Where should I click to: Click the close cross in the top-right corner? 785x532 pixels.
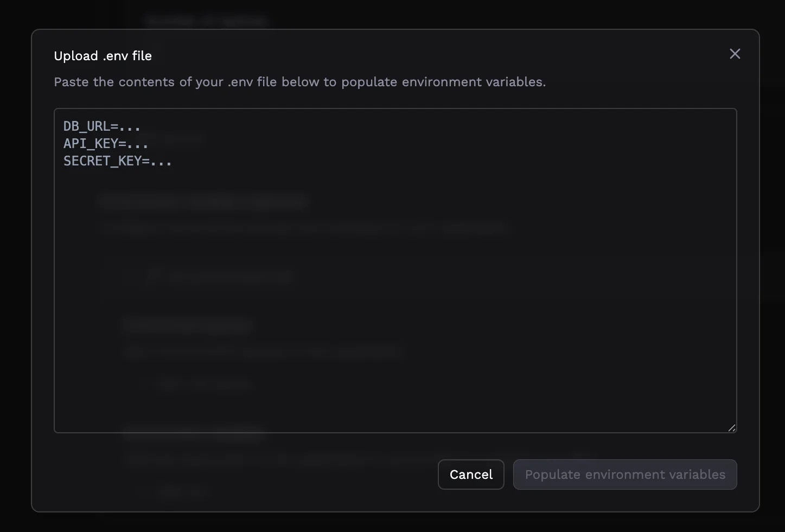pyautogui.click(x=735, y=54)
